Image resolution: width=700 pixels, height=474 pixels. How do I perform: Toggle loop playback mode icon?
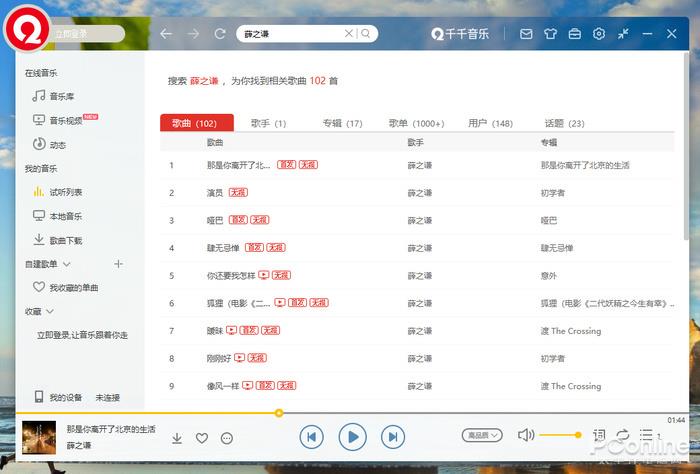click(623, 435)
